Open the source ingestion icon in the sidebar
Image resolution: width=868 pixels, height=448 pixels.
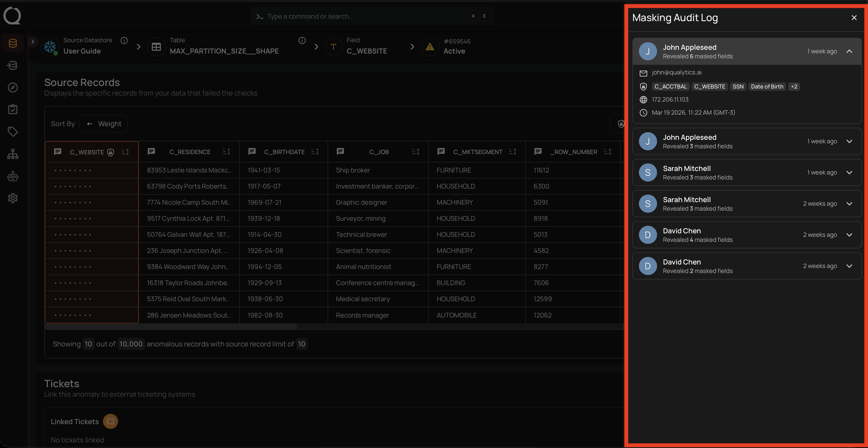pos(13,65)
